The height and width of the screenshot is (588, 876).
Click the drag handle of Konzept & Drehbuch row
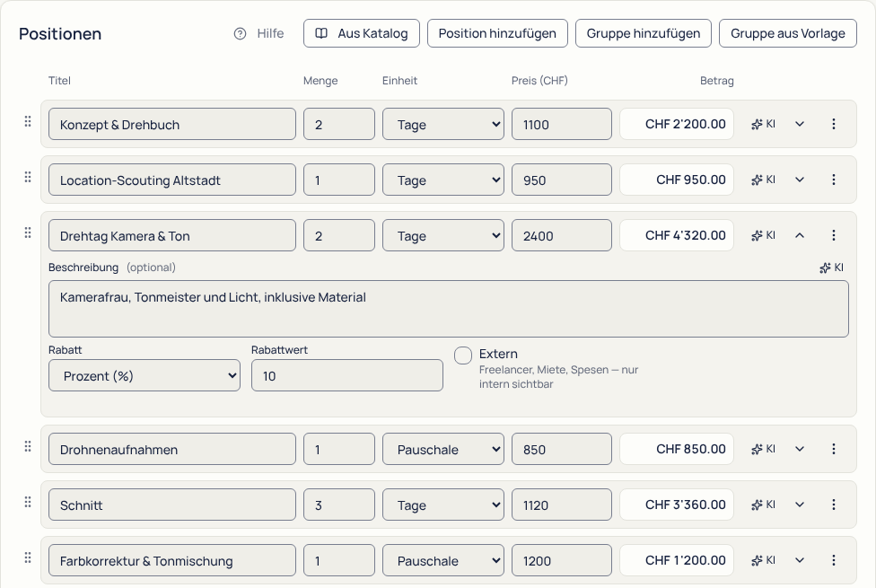28,121
